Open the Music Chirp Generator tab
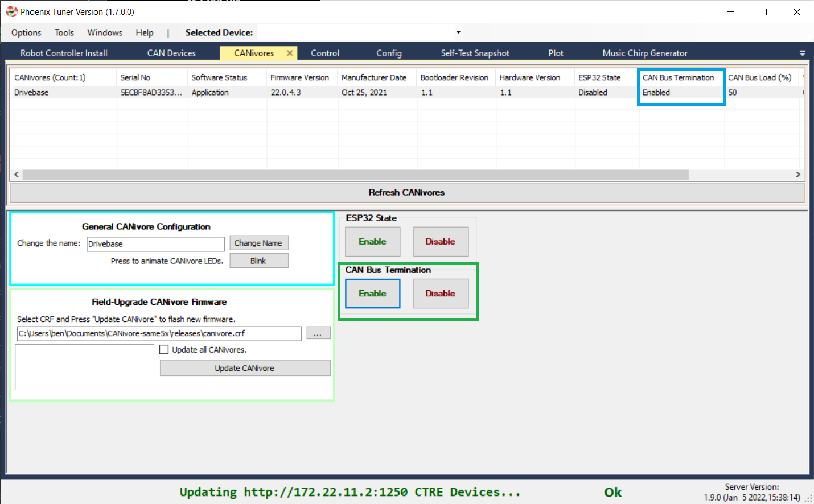Image resolution: width=814 pixels, height=504 pixels. (x=645, y=53)
